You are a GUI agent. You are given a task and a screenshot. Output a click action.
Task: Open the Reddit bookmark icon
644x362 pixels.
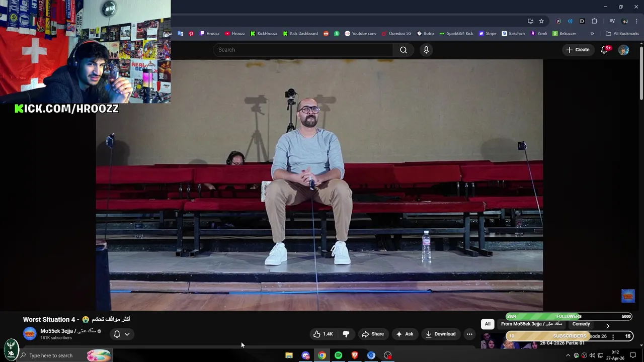coord(326,34)
